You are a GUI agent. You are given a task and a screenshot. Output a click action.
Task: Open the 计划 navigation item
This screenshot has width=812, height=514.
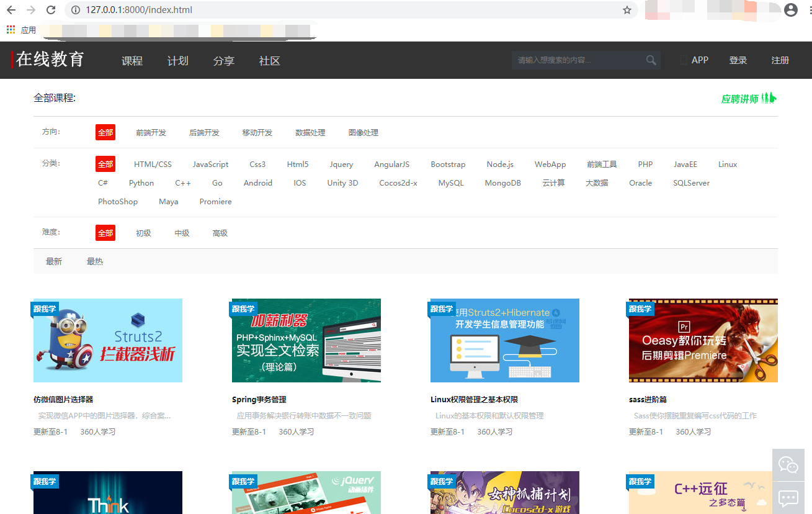pos(178,61)
